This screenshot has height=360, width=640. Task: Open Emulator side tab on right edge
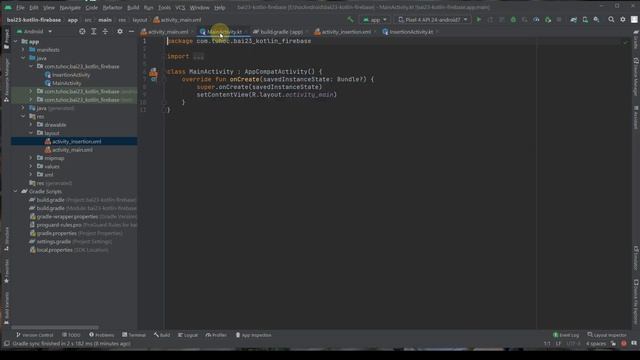coord(636,258)
